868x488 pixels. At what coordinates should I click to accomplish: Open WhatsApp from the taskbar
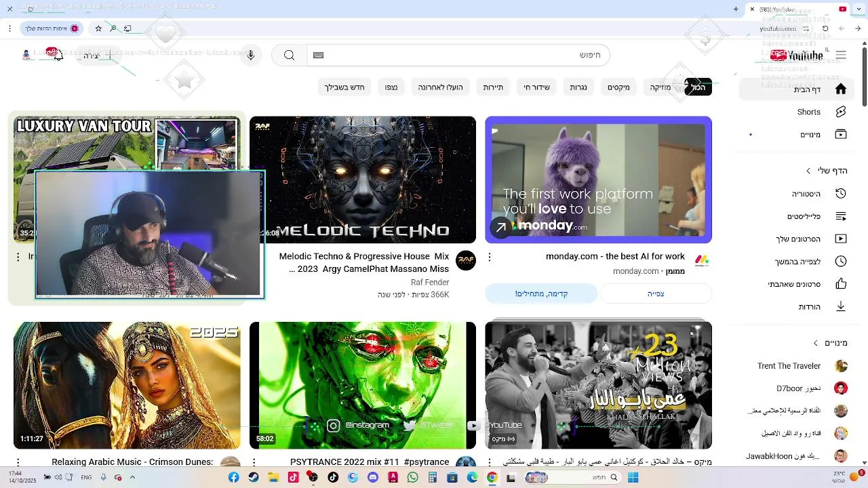pyautogui.click(x=412, y=477)
